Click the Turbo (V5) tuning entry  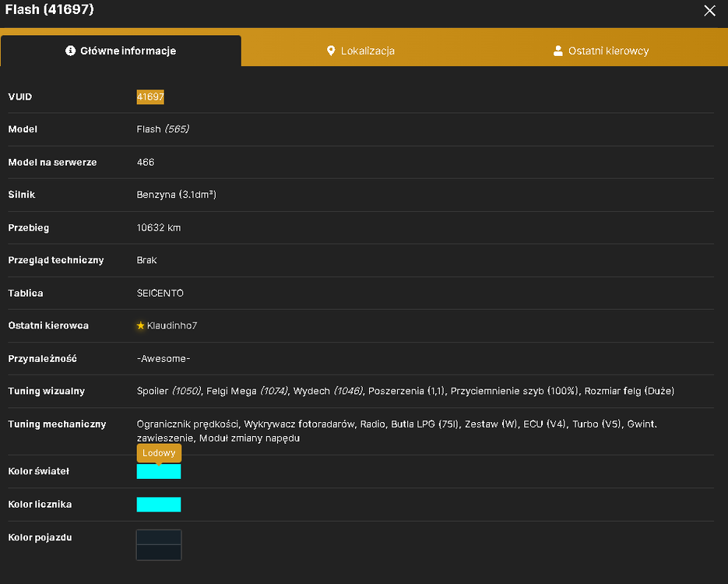click(596, 424)
